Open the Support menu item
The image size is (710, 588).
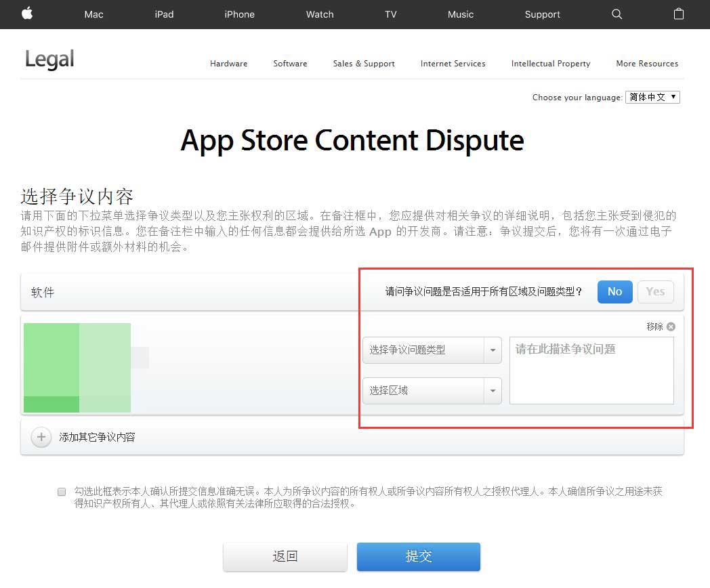click(542, 14)
